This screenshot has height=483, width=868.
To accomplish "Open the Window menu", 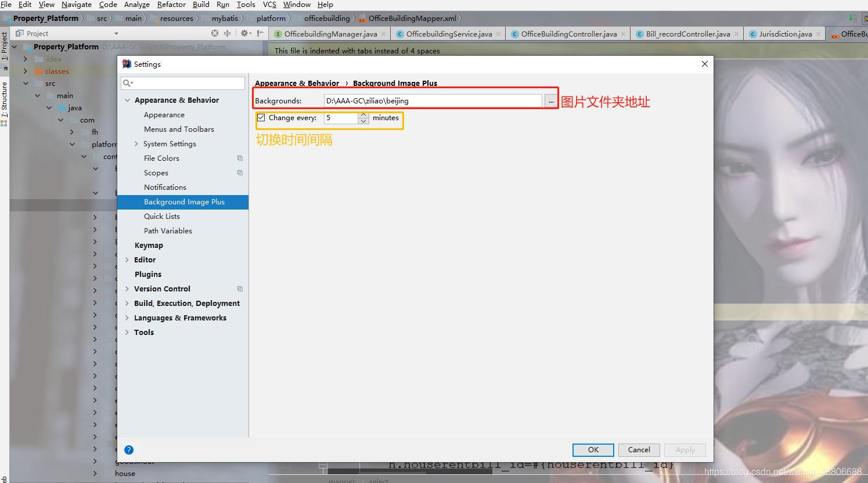I will coord(297,5).
